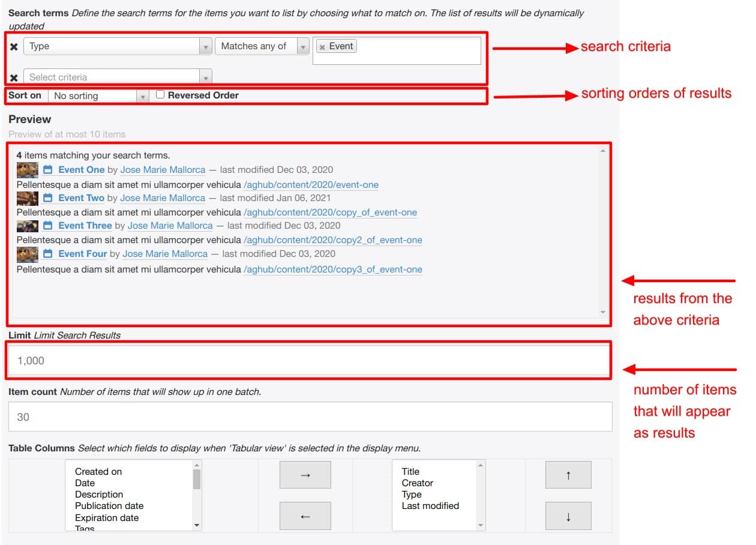
Task: Open the Event Two title link
Action: point(81,198)
